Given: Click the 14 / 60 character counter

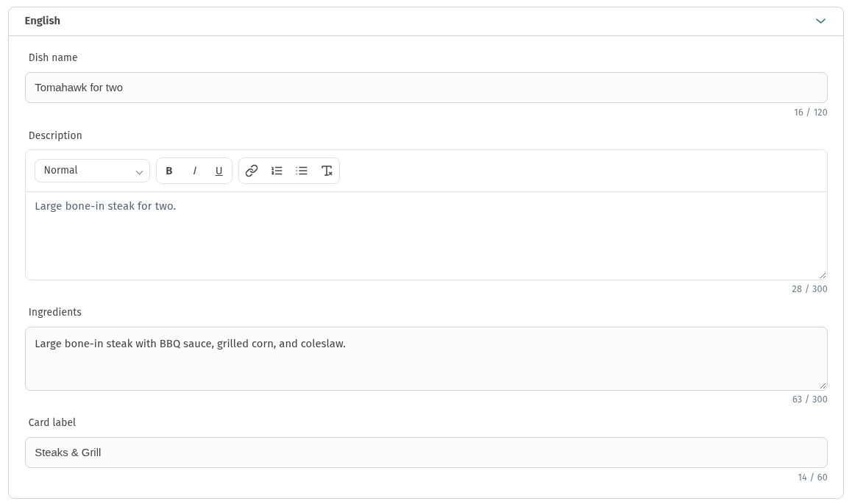Looking at the screenshot, I should click(812, 478).
